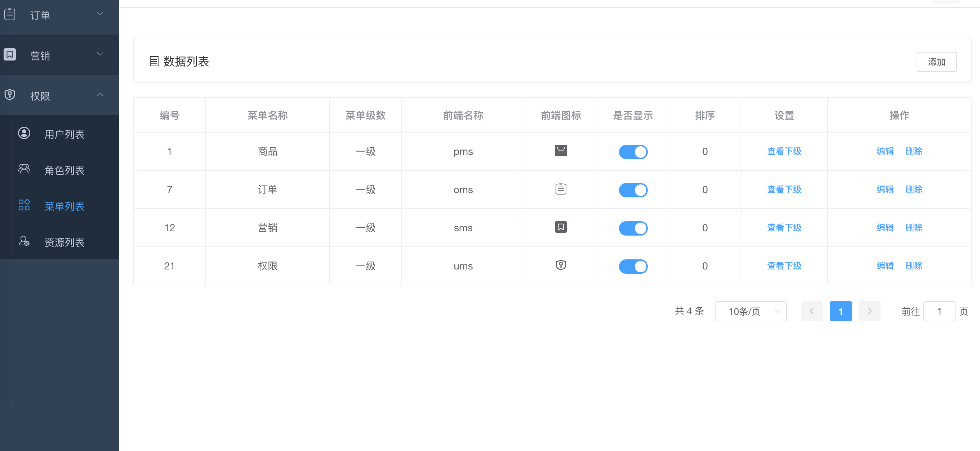This screenshot has height=451, width=980.
Task: Click the 编号 cell showing 12
Action: tap(169, 228)
